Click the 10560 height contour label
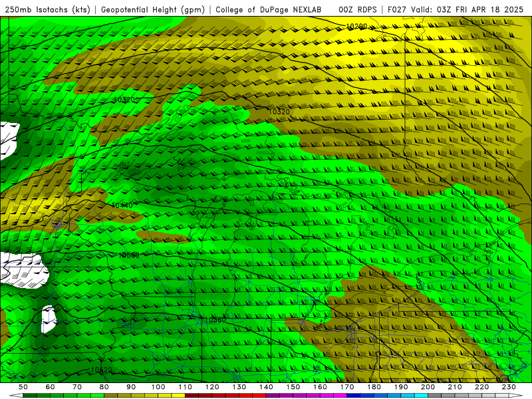This screenshot has width=532, height=399. [215, 320]
